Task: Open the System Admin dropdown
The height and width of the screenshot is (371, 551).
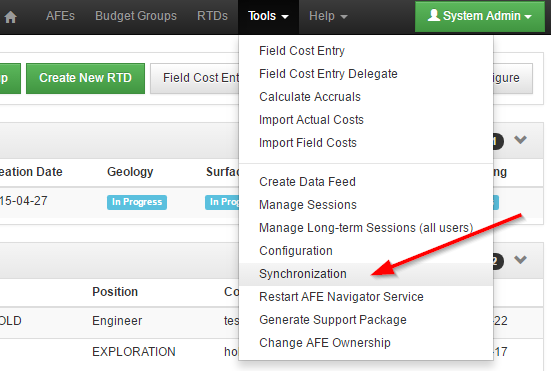Action: click(480, 16)
